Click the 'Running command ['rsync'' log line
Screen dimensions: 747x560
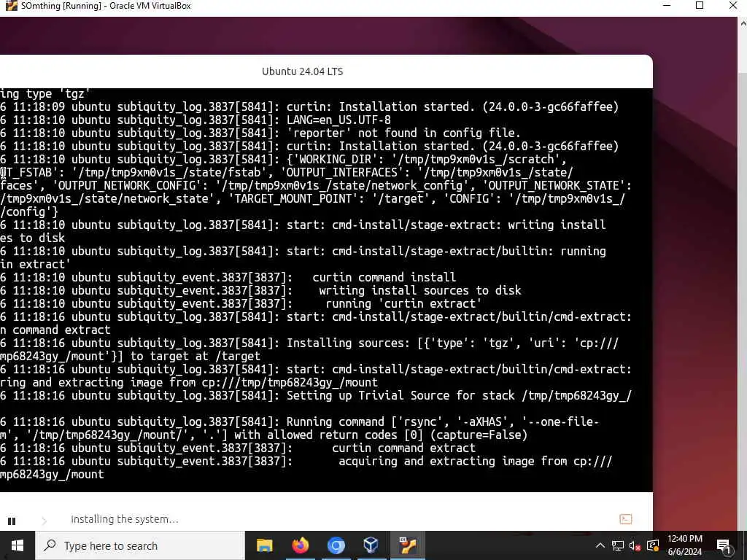pyautogui.click(x=299, y=422)
